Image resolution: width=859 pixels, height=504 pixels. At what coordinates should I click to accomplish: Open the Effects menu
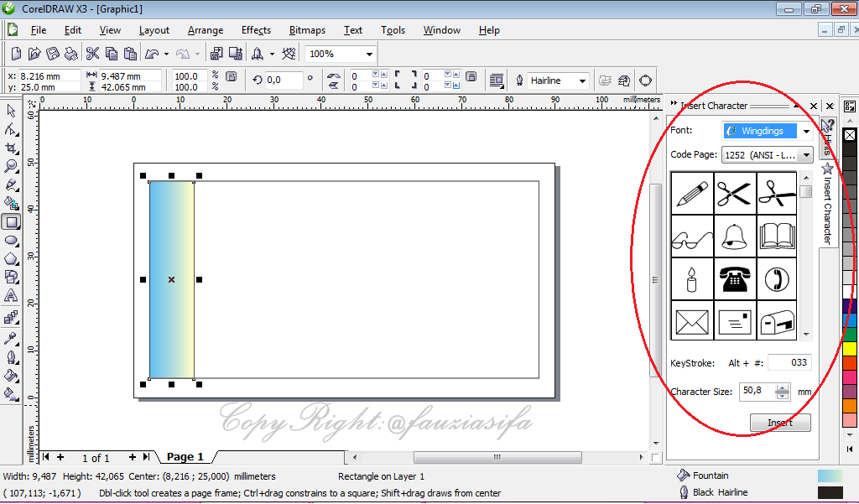coord(256,30)
